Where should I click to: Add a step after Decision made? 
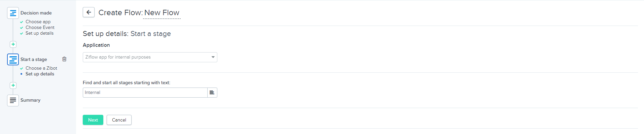coord(13,44)
